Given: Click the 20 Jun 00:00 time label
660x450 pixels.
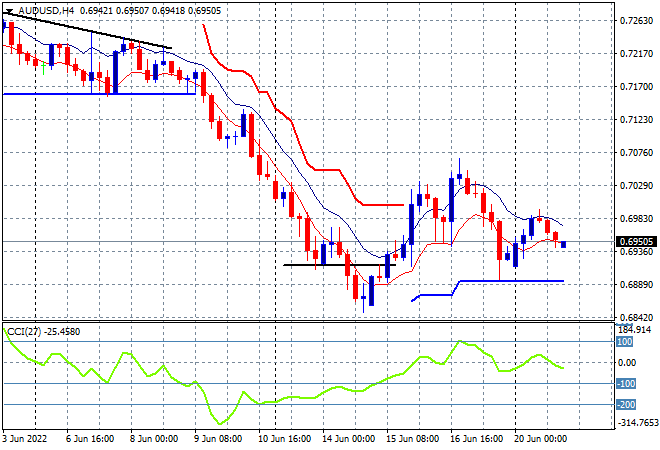Looking at the screenshot, I should (540, 439).
